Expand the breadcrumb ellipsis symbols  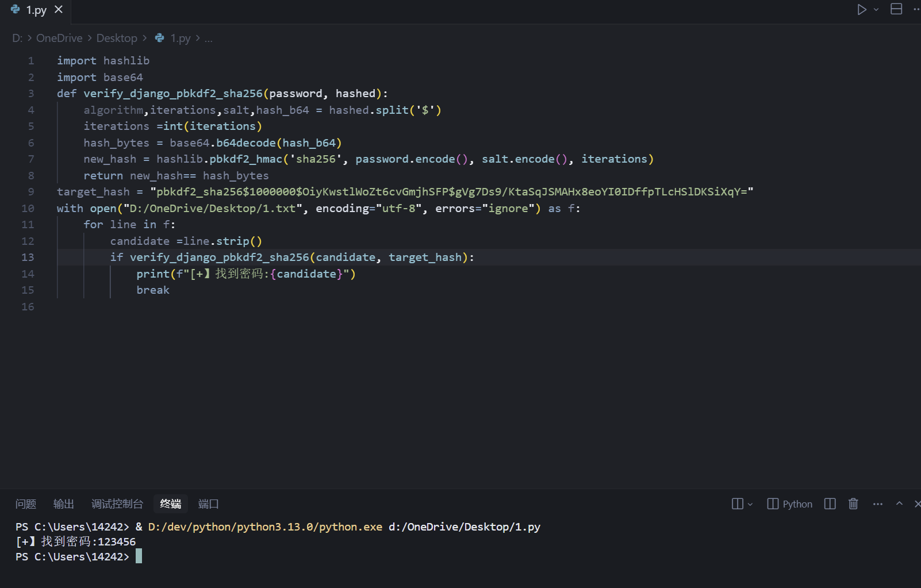pos(208,38)
